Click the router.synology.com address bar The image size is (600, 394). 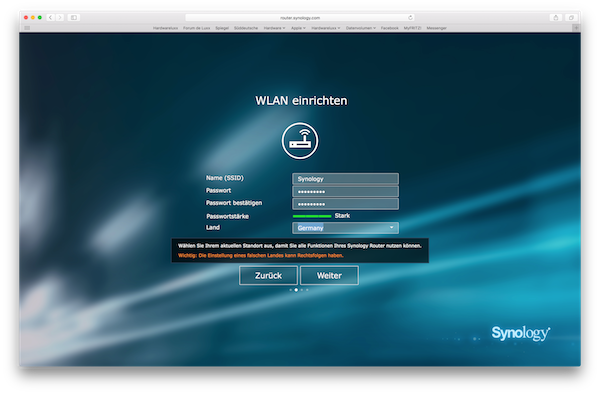click(x=300, y=18)
